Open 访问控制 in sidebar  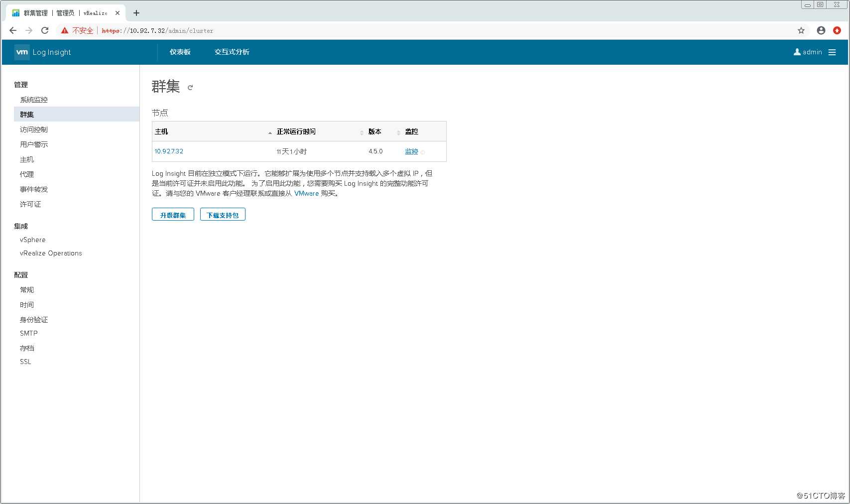[34, 129]
